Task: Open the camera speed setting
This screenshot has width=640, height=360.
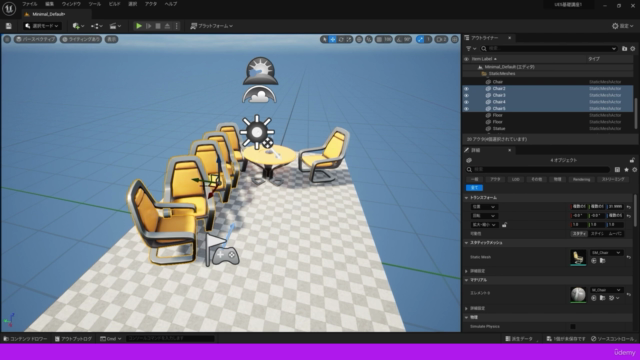Action: [x=441, y=39]
